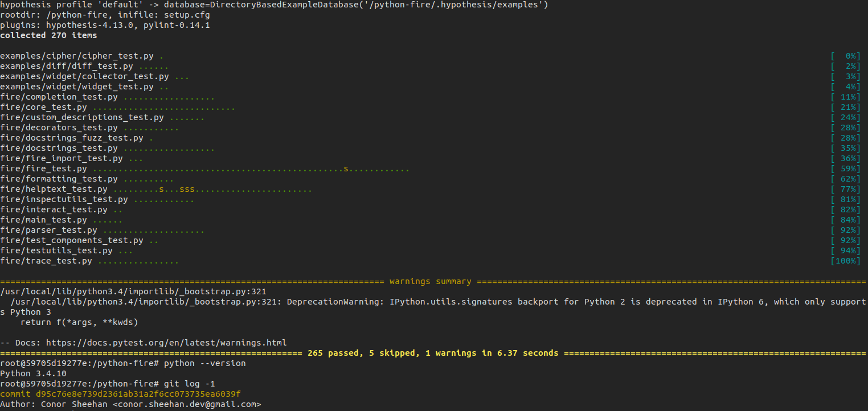Click the skipped 's' marker in fire_test.py row
868x411 pixels.
coord(346,168)
